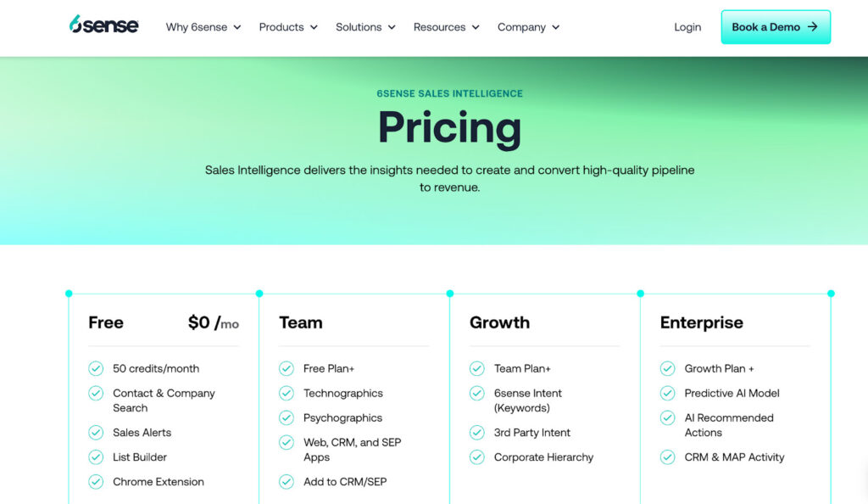Click checkmark icon beside 50 credits/month

pyautogui.click(x=96, y=368)
